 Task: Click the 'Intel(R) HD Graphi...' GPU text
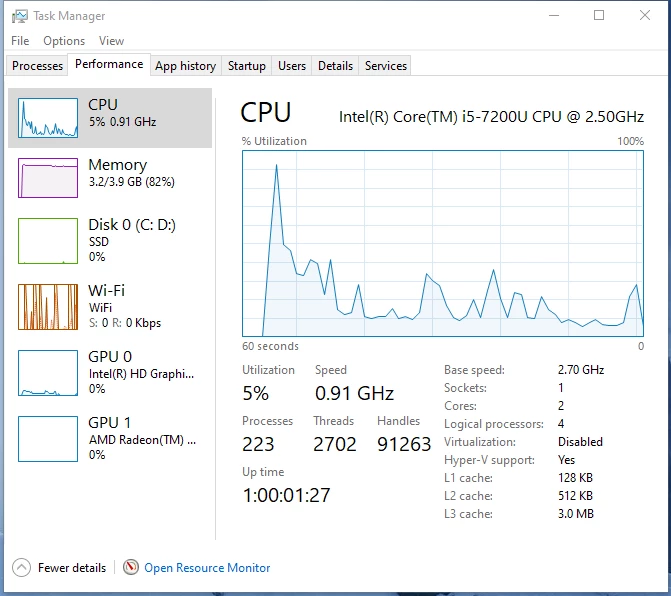[141, 374]
